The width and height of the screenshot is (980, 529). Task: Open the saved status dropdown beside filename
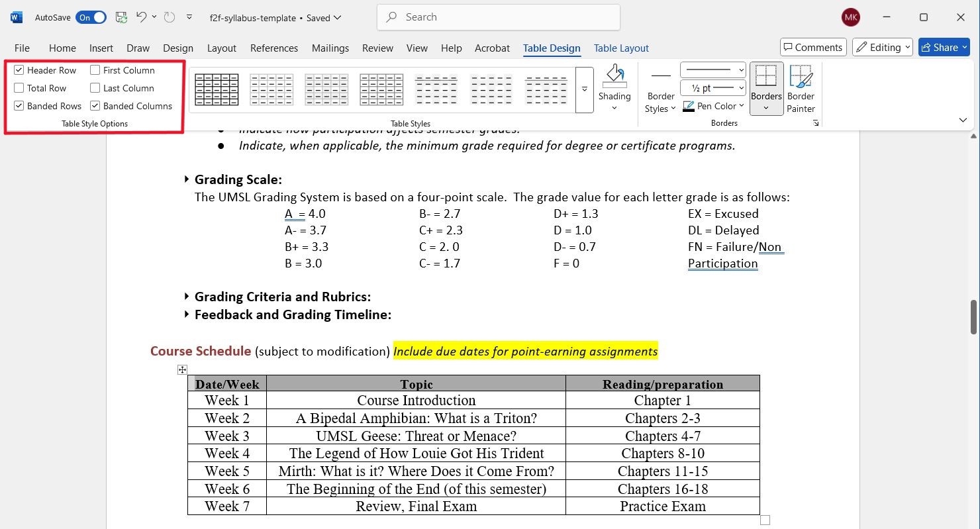pyautogui.click(x=338, y=18)
